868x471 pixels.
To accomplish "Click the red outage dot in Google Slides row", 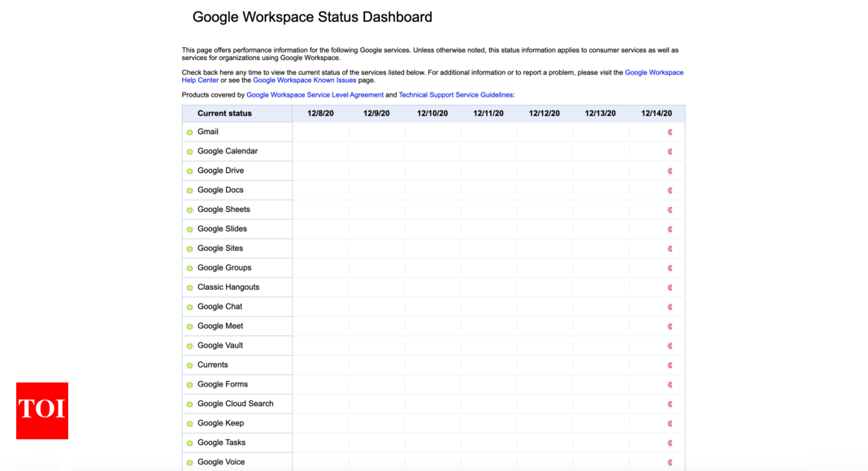I will pyautogui.click(x=670, y=229).
